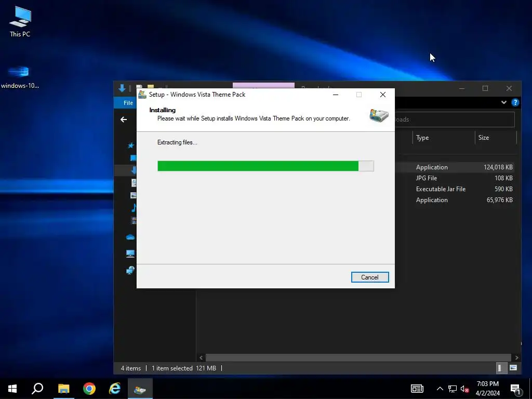
Task: Click '1 item selected 121 MB' status text
Action: (x=184, y=368)
